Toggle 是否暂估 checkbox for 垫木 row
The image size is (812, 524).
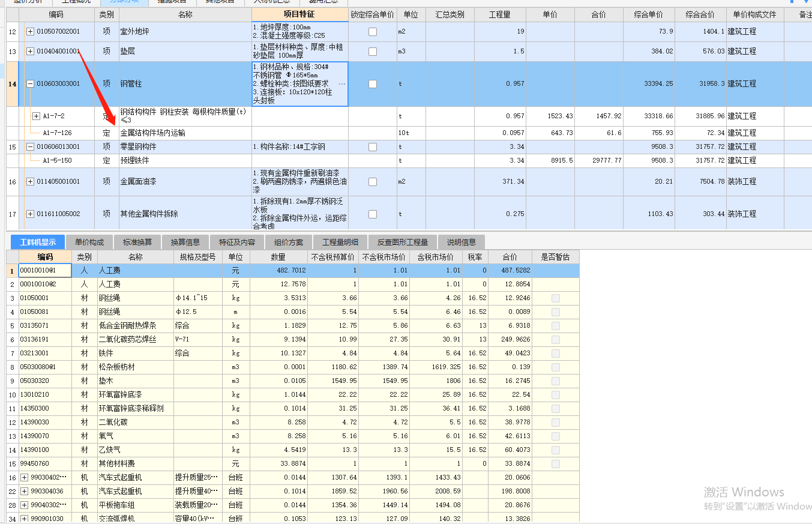point(556,381)
